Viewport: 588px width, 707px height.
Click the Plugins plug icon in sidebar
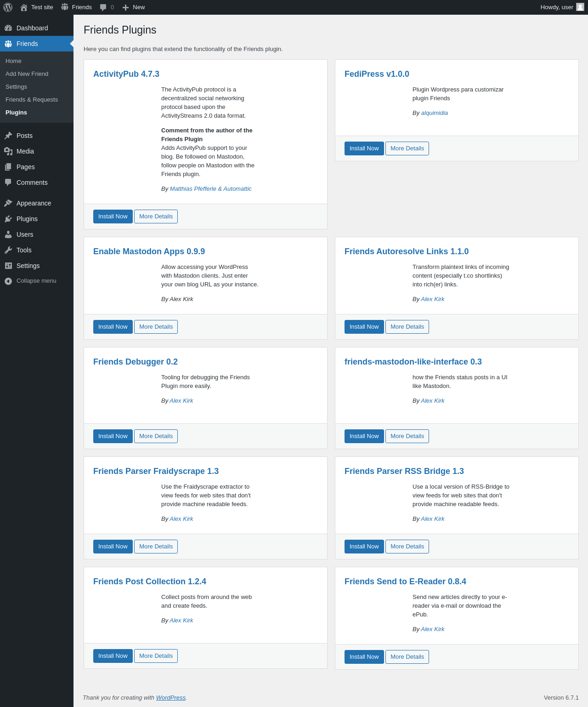(8, 219)
